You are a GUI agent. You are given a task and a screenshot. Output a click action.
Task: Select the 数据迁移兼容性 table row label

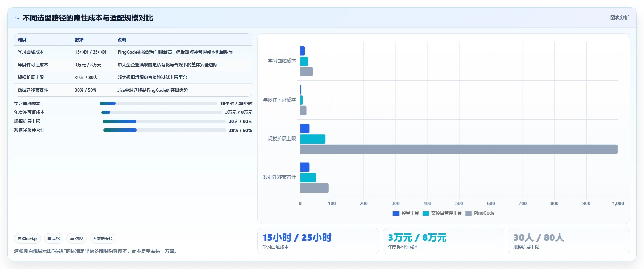point(33,90)
